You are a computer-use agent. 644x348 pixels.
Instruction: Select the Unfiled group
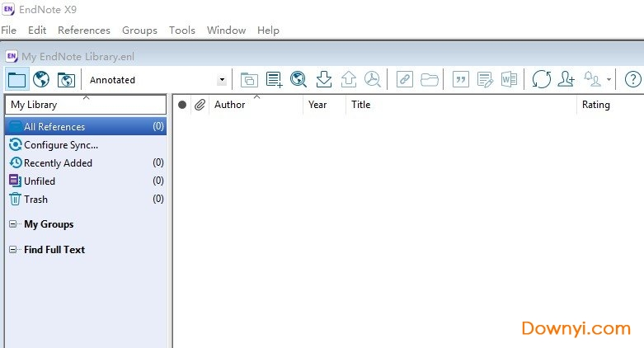coord(86,181)
